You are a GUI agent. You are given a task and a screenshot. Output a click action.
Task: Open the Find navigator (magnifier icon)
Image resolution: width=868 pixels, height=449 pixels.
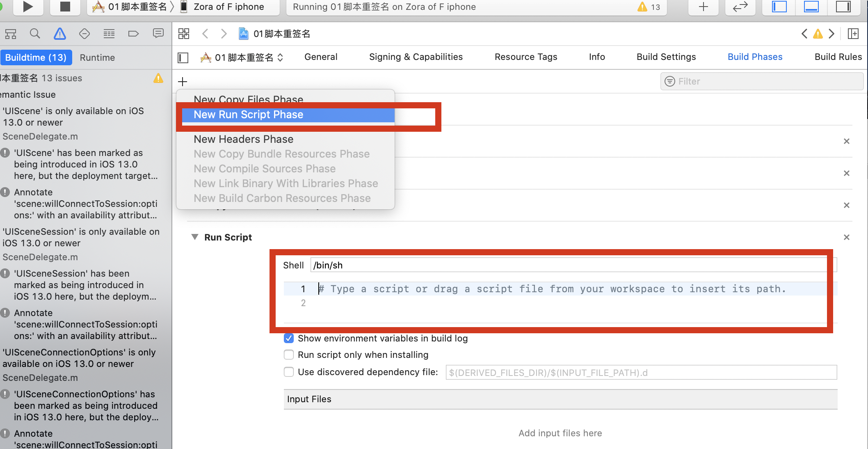tap(35, 34)
